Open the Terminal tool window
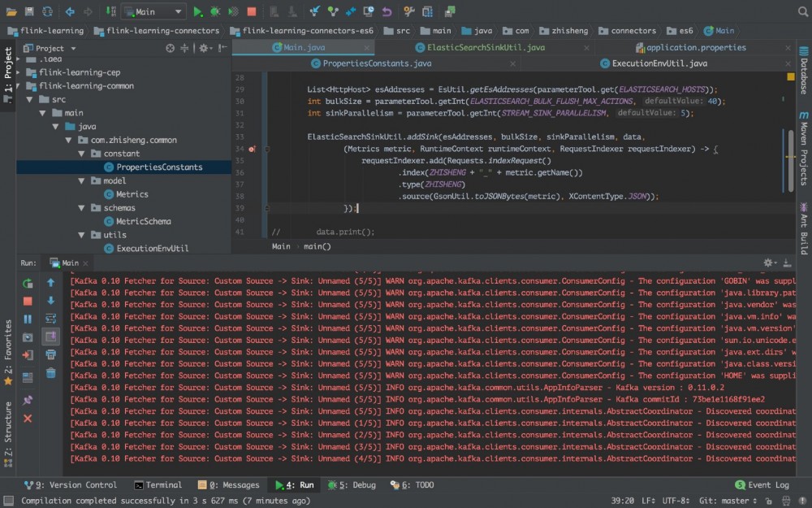The width and height of the screenshot is (812, 508). tap(158, 485)
